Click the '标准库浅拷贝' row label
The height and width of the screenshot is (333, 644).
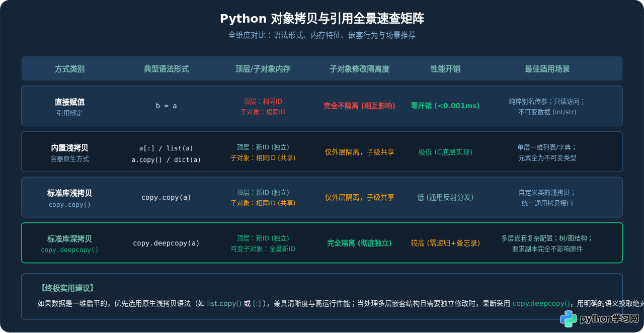[69, 193]
